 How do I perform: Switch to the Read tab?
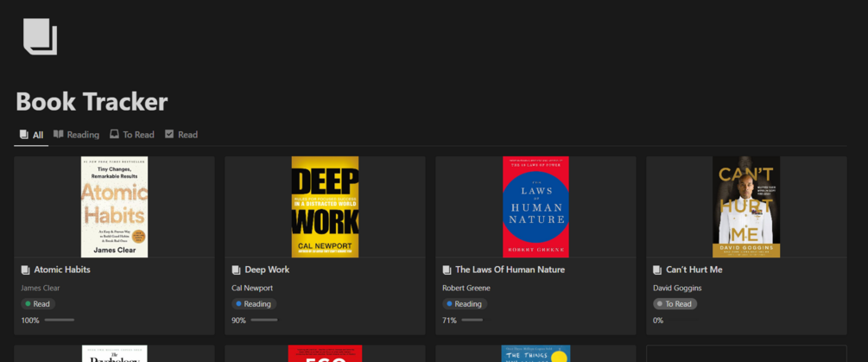coord(181,135)
